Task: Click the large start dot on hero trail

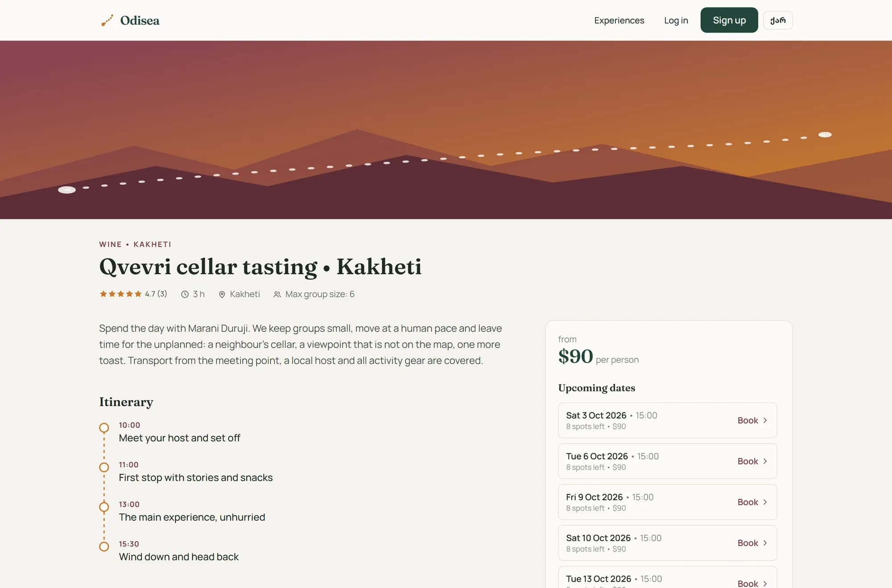Action: coord(67,190)
